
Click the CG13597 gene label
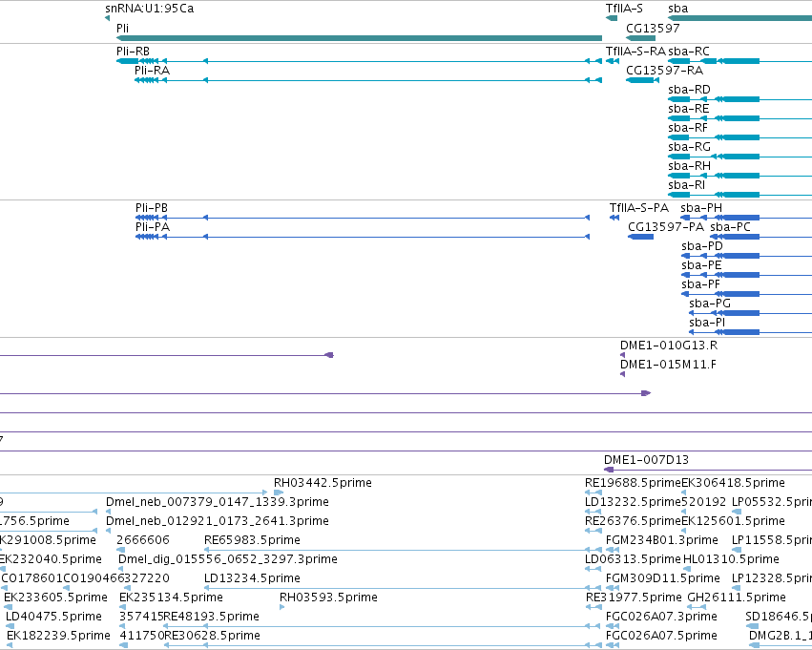(653, 29)
